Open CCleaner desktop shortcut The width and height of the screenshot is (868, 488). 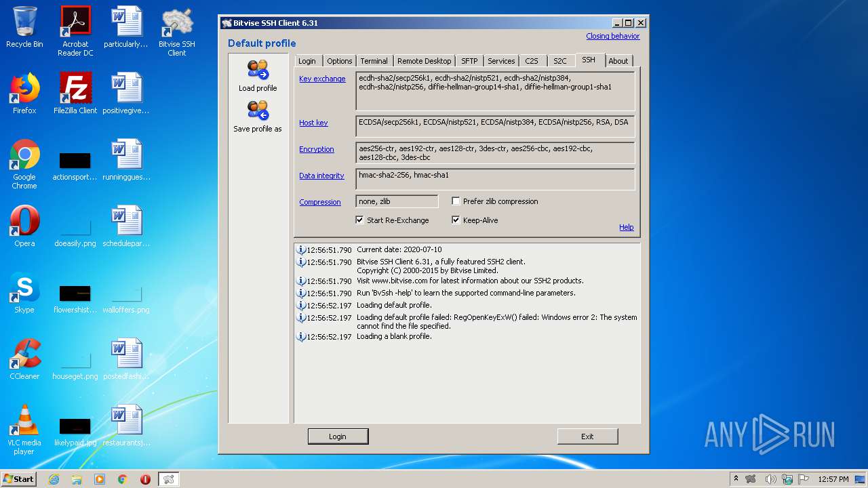(24, 359)
